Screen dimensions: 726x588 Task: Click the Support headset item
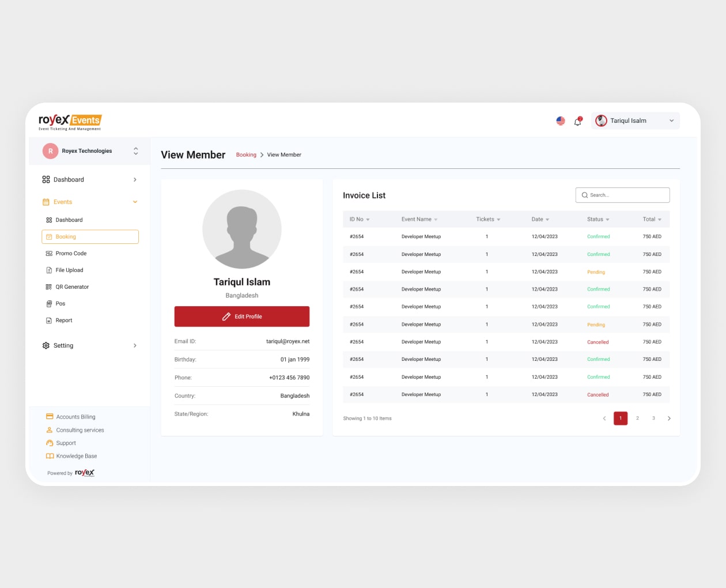pyautogui.click(x=66, y=443)
